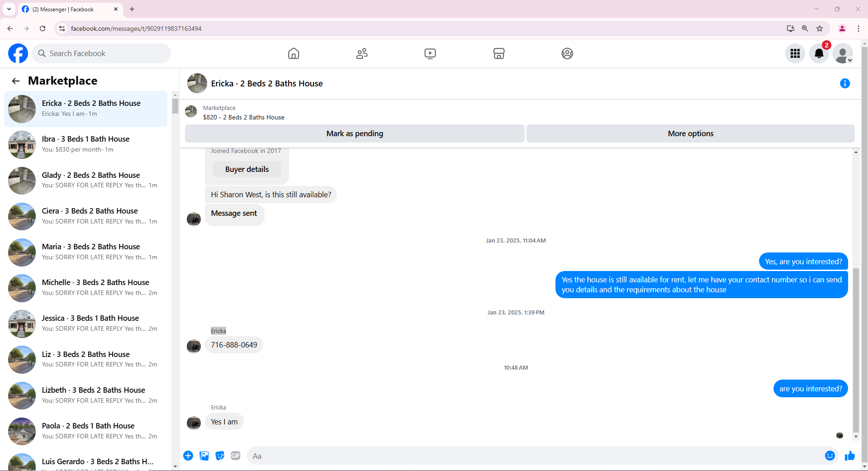This screenshot has width=868, height=471.
Task: Choose a sticker with the sticker icon
Action: [x=220, y=456]
